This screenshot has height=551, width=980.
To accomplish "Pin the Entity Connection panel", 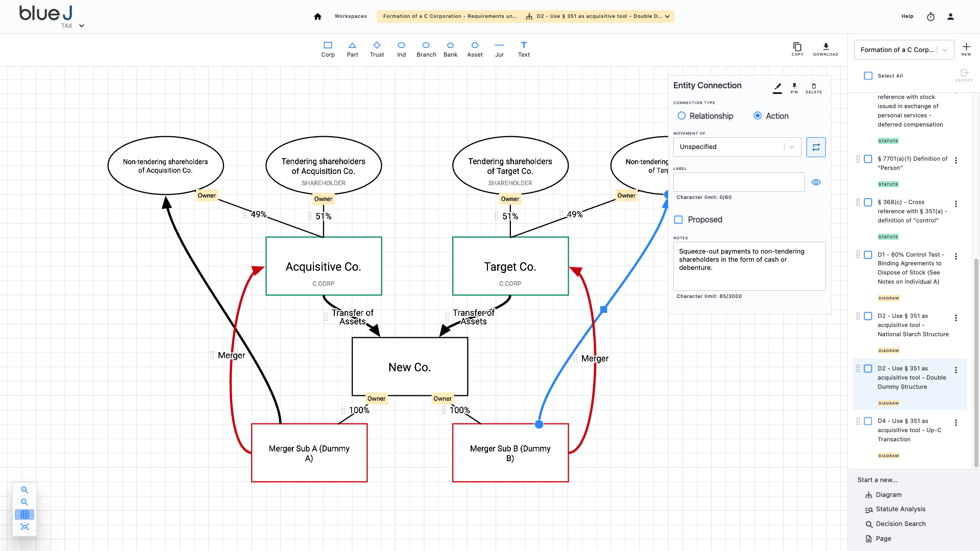I will (794, 88).
